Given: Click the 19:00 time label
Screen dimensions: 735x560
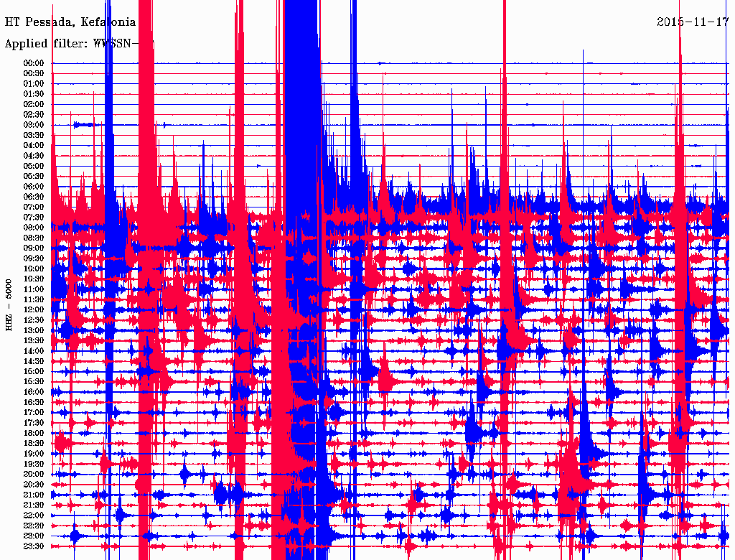Looking at the screenshot, I should pos(34,454).
